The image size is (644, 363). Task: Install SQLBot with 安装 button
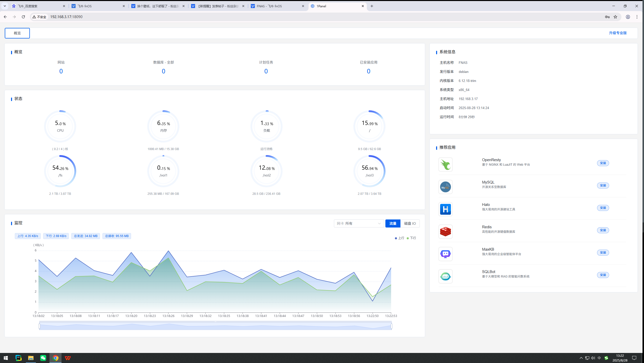tap(603, 275)
